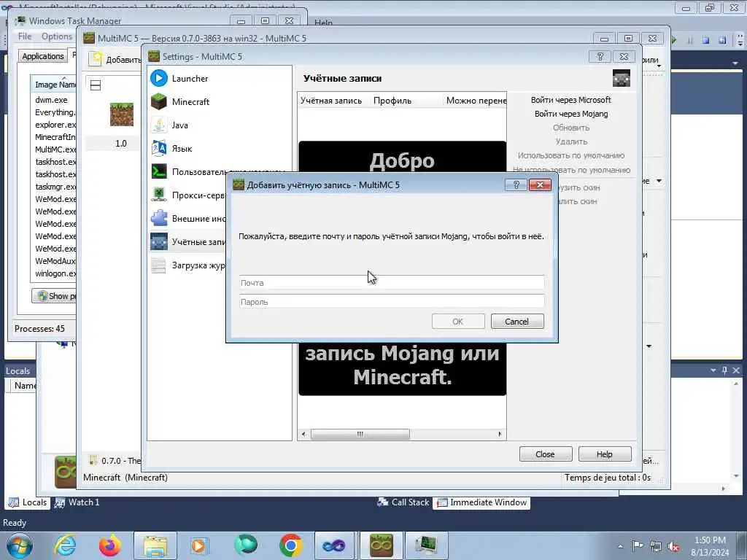The height and width of the screenshot is (560, 747).
Task: Switch to the Immediate Window tab
Action: click(x=481, y=502)
